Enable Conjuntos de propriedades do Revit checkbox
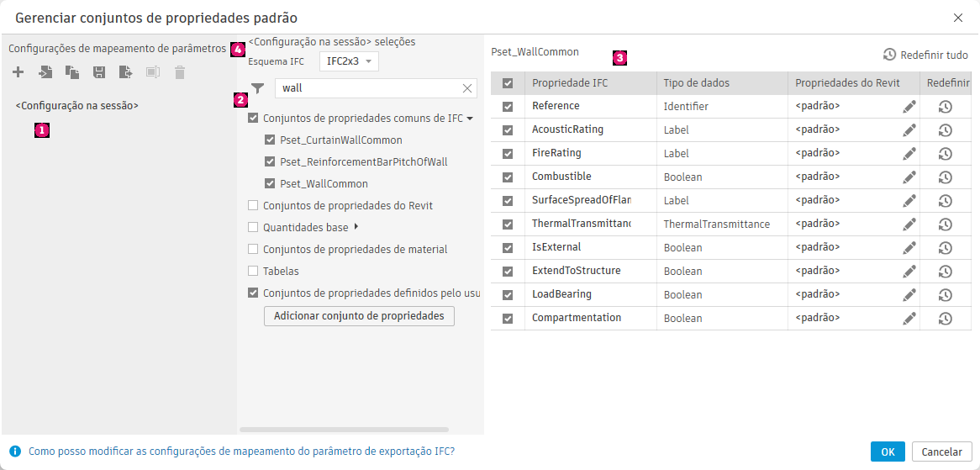 253,206
